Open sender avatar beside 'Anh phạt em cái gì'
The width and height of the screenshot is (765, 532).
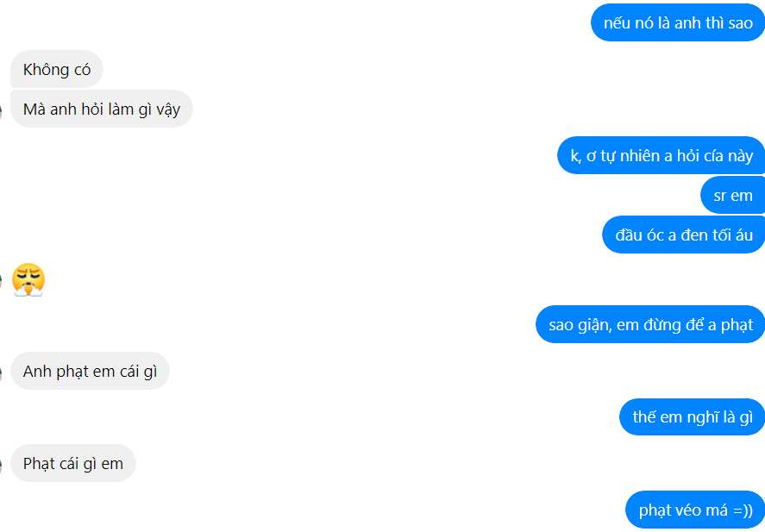(x=1, y=373)
